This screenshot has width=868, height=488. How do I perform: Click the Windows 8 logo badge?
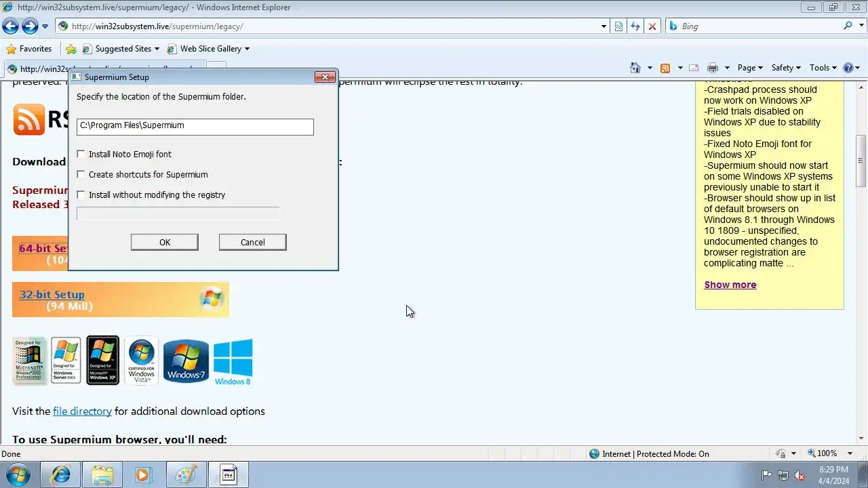click(233, 362)
